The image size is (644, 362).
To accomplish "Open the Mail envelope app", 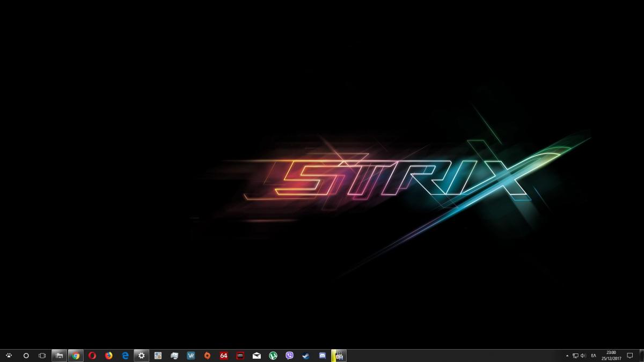I will tap(257, 356).
